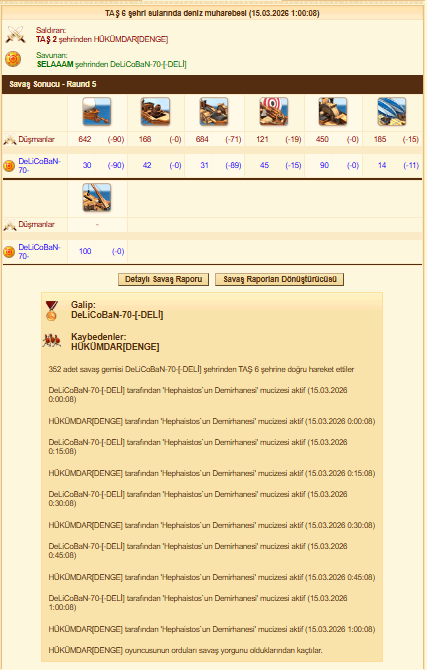Click enemy count 450

coord(322,139)
